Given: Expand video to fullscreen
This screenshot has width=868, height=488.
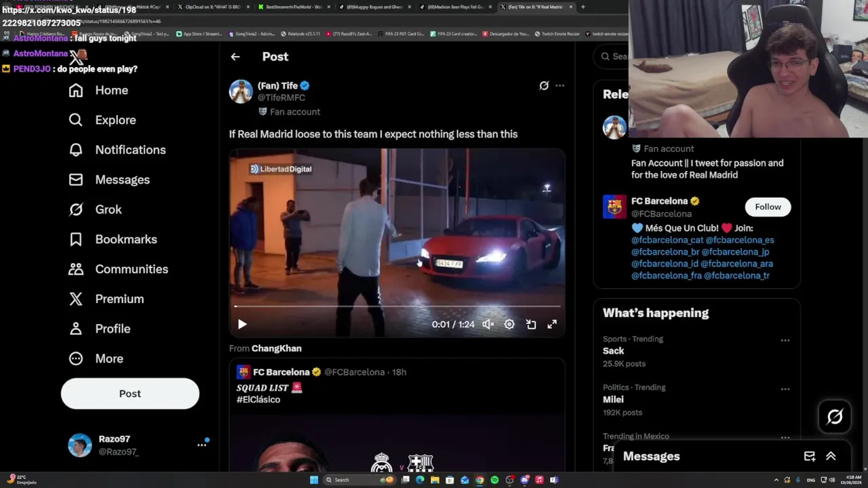Looking at the screenshot, I should tap(552, 324).
